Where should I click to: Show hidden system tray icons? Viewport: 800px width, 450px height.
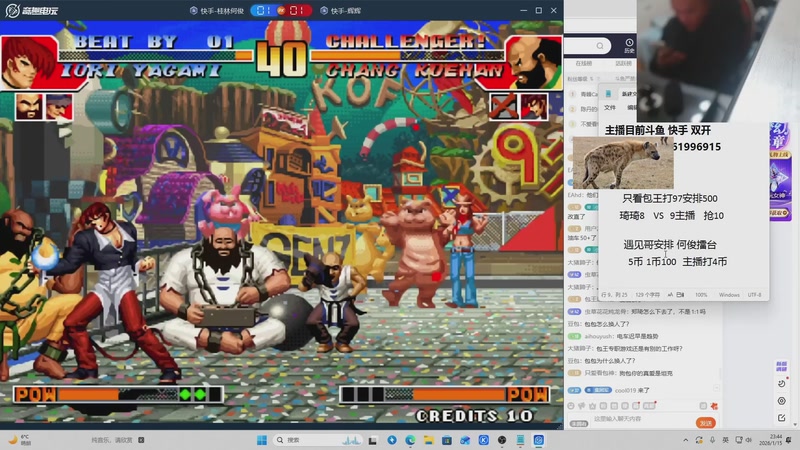point(686,440)
